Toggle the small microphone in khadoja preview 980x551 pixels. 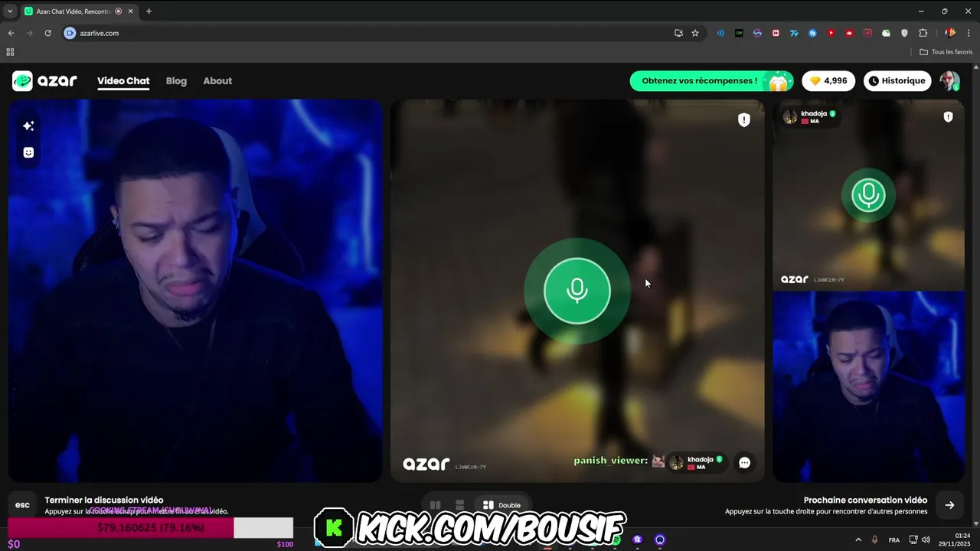pyautogui.click(x=868, y=195)
